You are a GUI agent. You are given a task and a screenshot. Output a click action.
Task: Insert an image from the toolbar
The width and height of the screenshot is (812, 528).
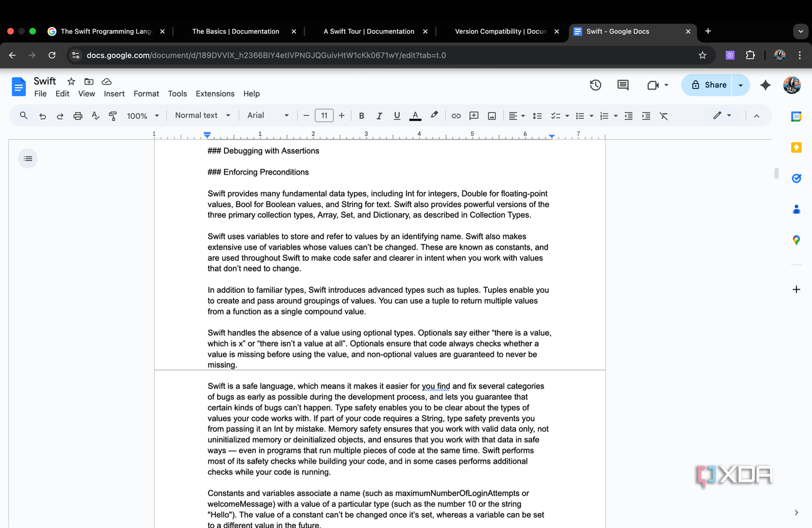tap(492, 116)
